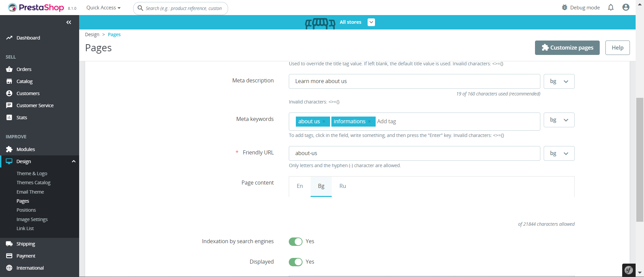Open Image Settings submenu item
The width and height of the screenshot is (644, 277).
coord(32,219)
